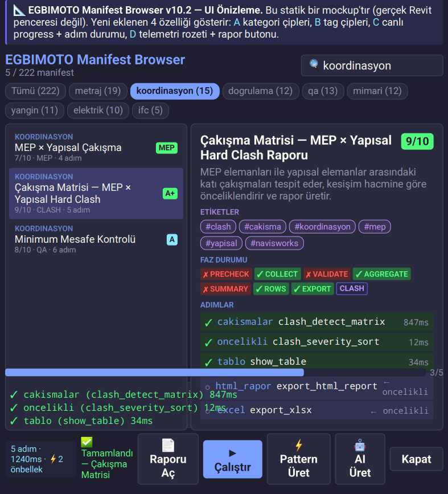
Task: Click the ruler icon in the banner
Action: [x=19, y=10]
